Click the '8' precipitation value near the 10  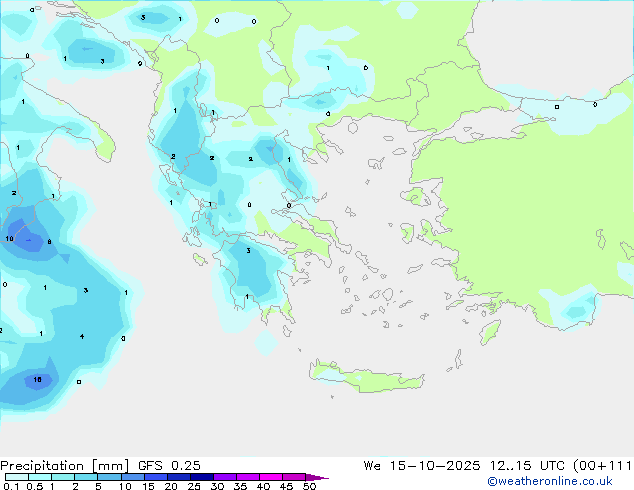pos(49,242)
